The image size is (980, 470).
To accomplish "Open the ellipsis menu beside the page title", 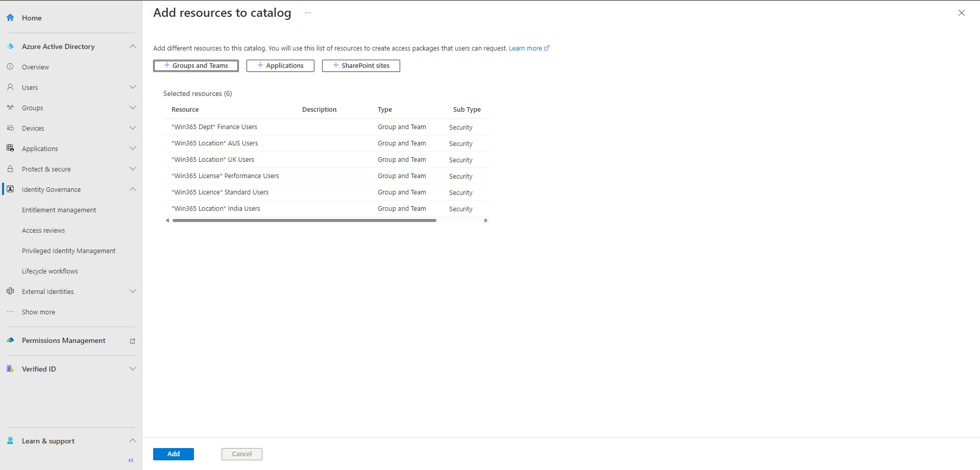I will 307,12.
